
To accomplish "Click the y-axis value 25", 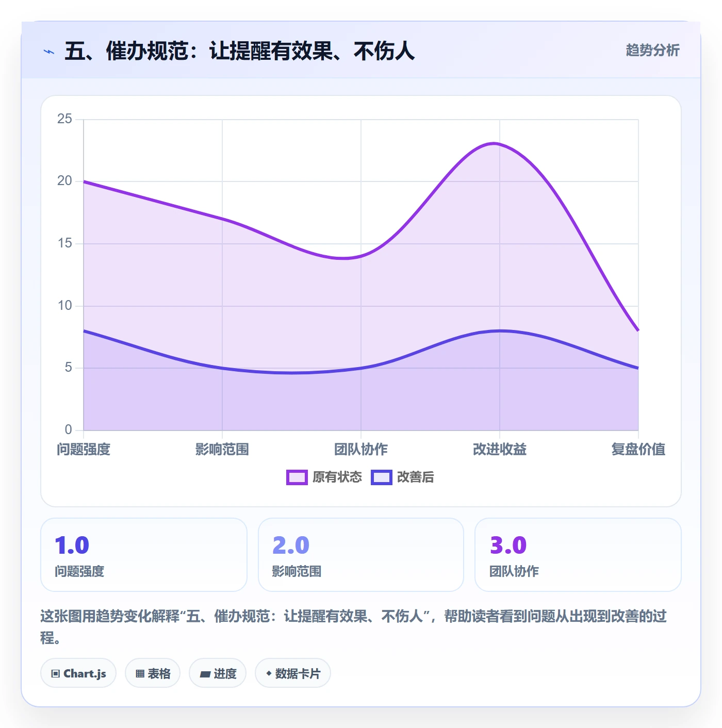I will coord(65,119).
